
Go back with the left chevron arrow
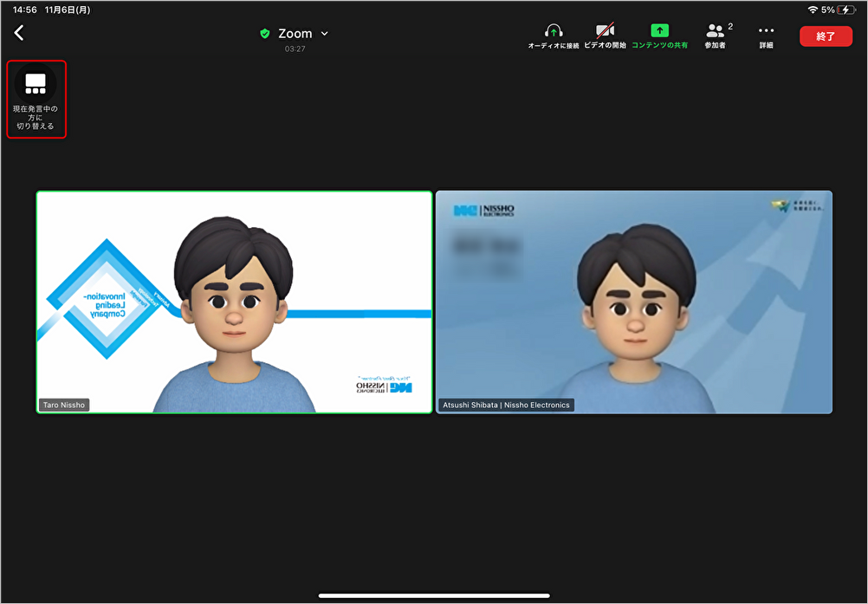click(x=19, y=33)
